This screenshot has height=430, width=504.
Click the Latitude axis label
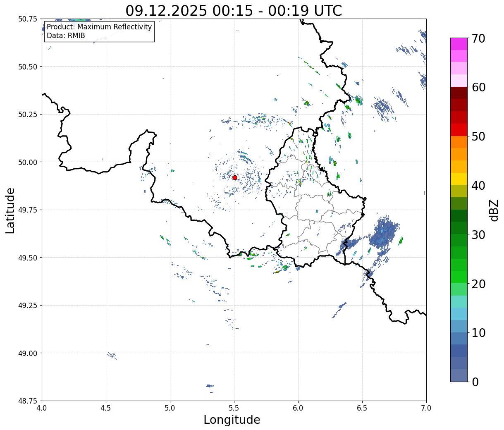click(10, 210)
